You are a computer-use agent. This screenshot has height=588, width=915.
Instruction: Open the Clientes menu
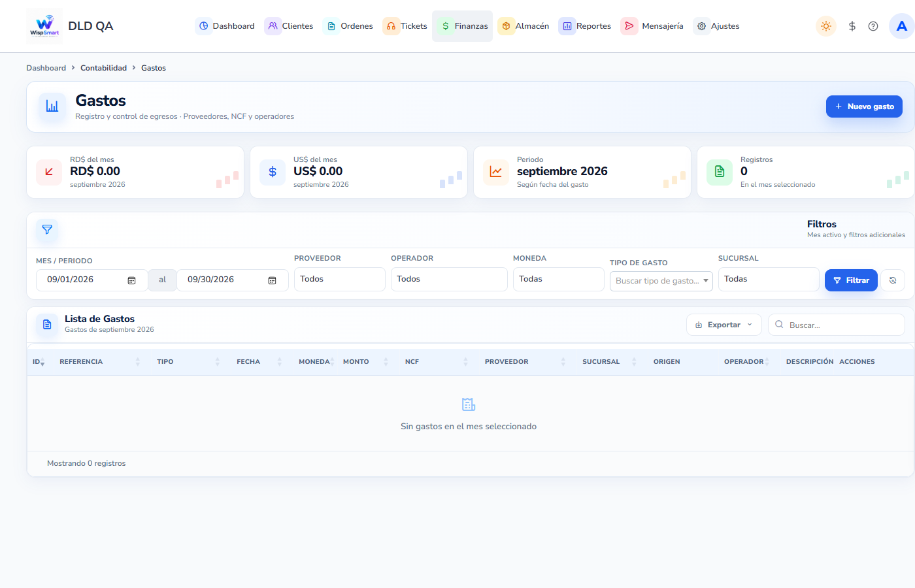pyautogui.click(x=290, y=26)
